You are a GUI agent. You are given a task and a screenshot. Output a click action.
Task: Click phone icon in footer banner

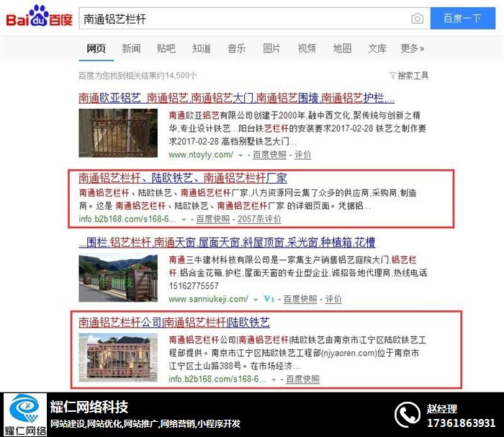click(x=408, y=415)
